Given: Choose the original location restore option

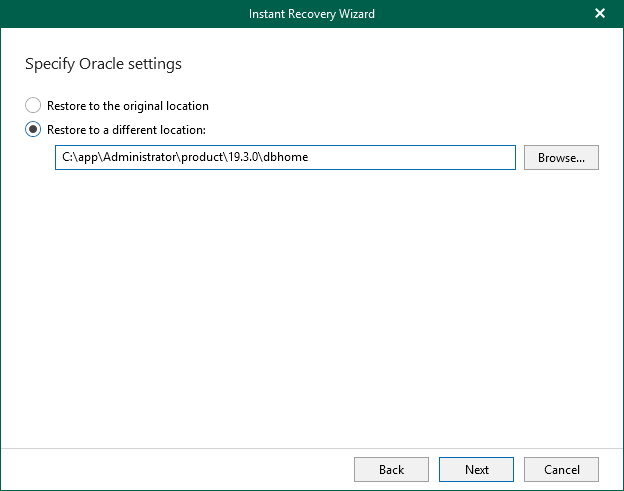Looking at the screenshot, I should pyautogui.click(x=34, y=105).
